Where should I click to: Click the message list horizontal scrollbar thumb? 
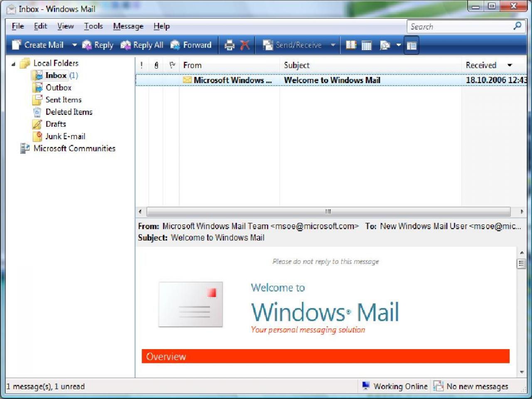tap(328, 212)
